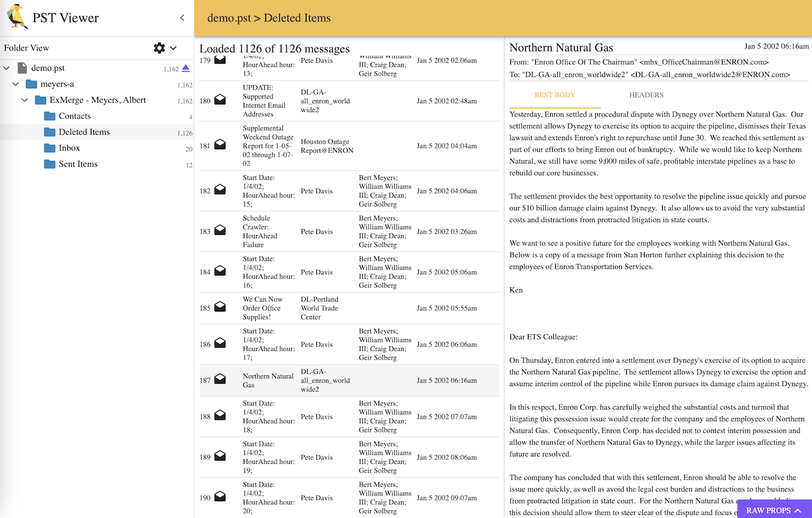Switch to the BEST BODY tab
This screenshot has width=812, height=518.
pyautogui.click(x=555, y=95)
